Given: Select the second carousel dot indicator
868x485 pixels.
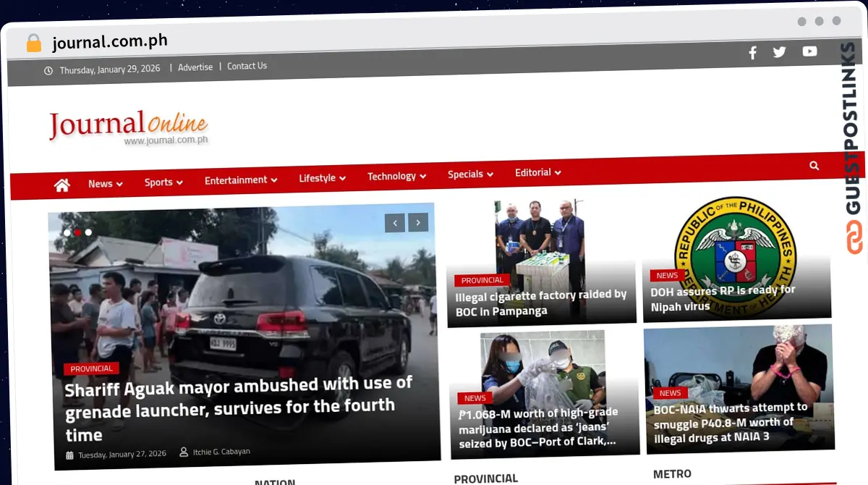Looking at the screenshot, I should tap(77, 232).
